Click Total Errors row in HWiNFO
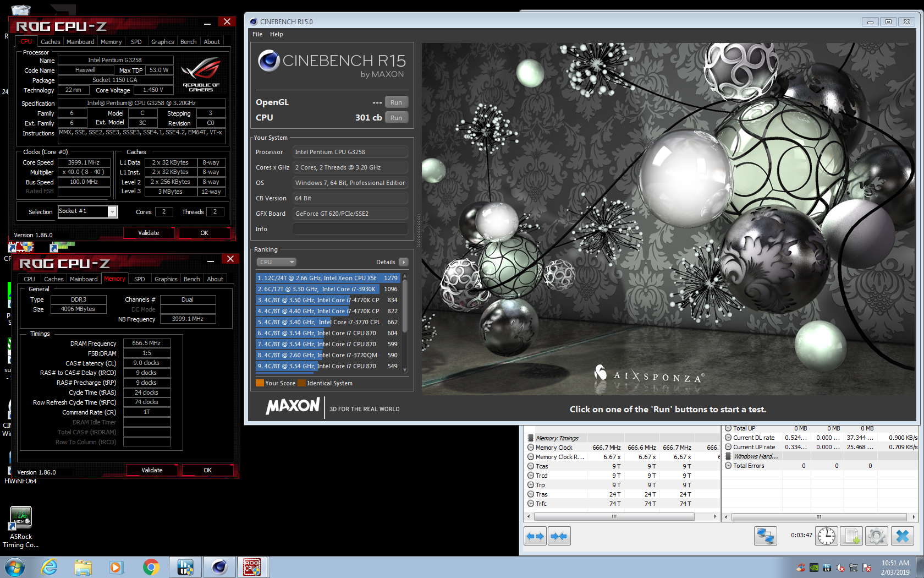Screen dimensions: 924x578 click(x=820, y=466)
